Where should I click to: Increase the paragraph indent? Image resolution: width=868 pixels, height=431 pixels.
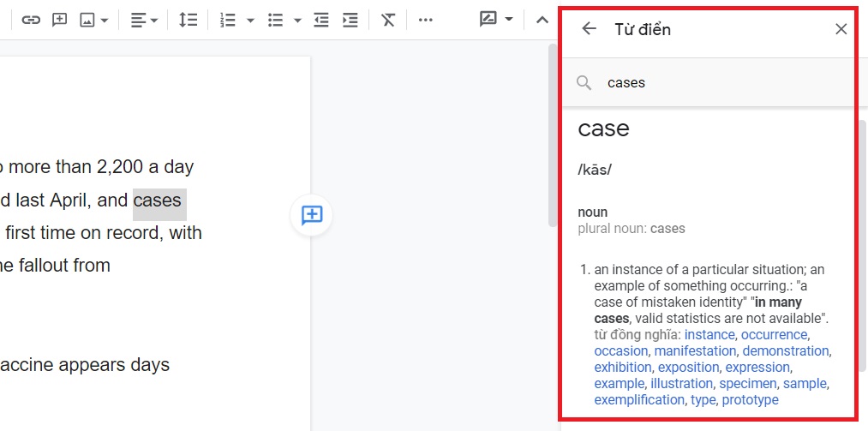350,20
